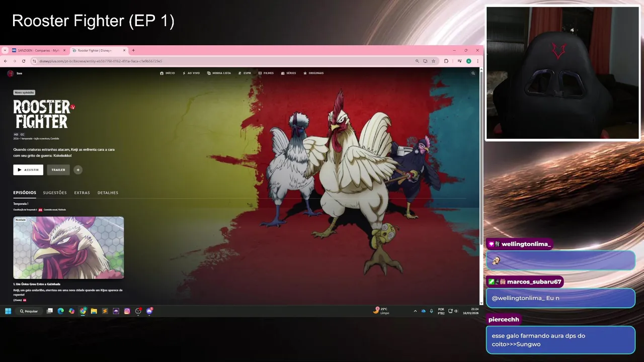The height and width of the screenshot is (362, 644).
Task: Click the taskbar Pesquisar search box
Action: click(x=29, y=311)
